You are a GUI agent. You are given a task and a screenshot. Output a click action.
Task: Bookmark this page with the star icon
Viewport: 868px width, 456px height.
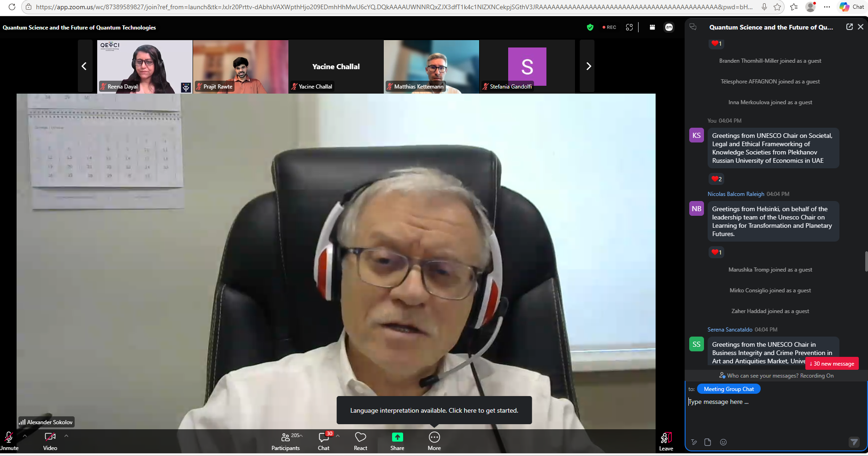pyautogui.click(x=778, y=7)
